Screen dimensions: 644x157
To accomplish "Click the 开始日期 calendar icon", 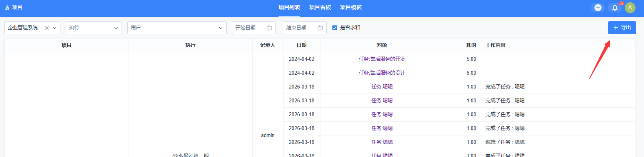I will coord(269,28).
